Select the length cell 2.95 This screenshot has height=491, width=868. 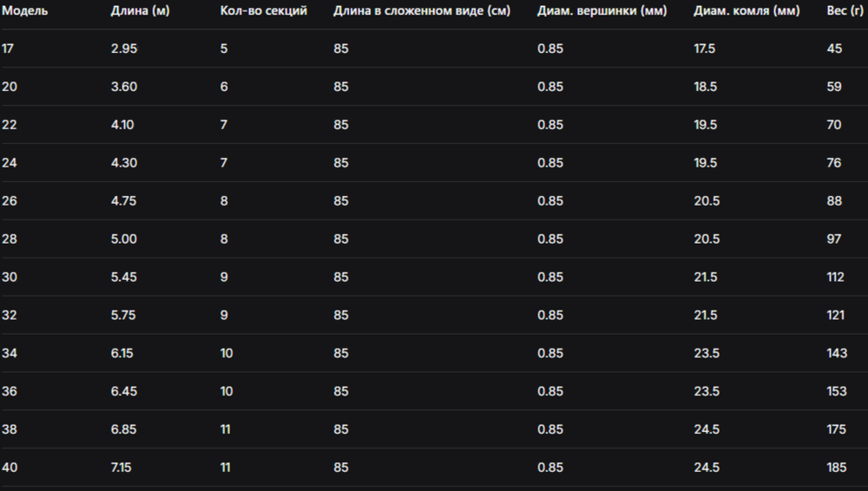pyautogui.click(x=124, y=49)
